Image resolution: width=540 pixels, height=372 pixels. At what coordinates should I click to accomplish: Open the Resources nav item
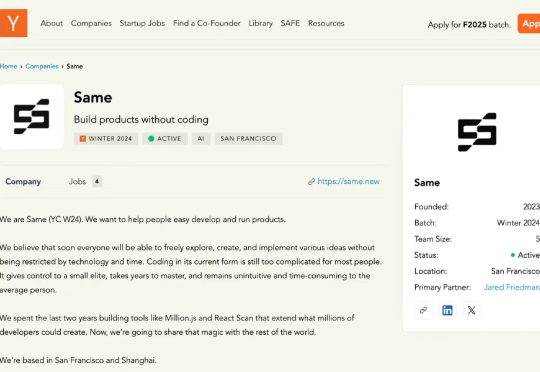tap(326, 23)
